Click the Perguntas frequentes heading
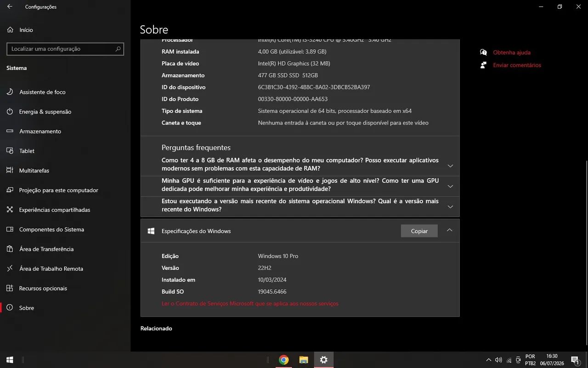The width and height of the screenshot is (588, 368). pyautogui.click(x=196, y=148)
